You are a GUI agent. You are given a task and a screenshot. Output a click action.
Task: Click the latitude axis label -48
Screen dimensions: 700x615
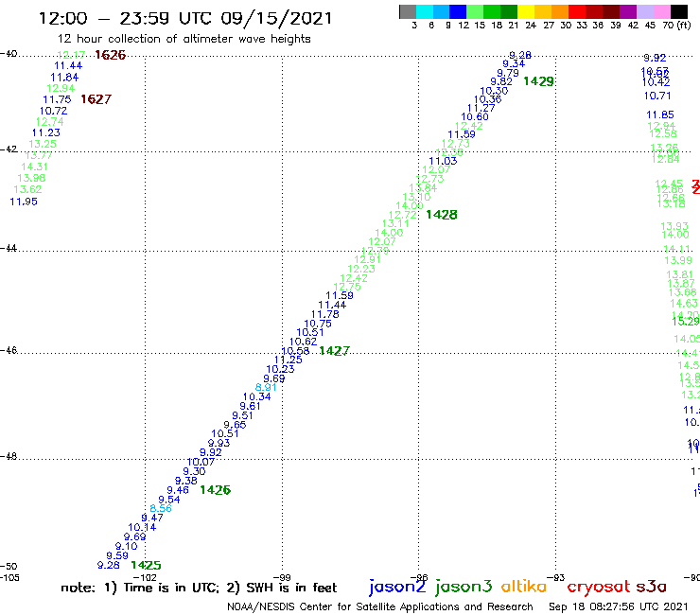tap(9, 456)
